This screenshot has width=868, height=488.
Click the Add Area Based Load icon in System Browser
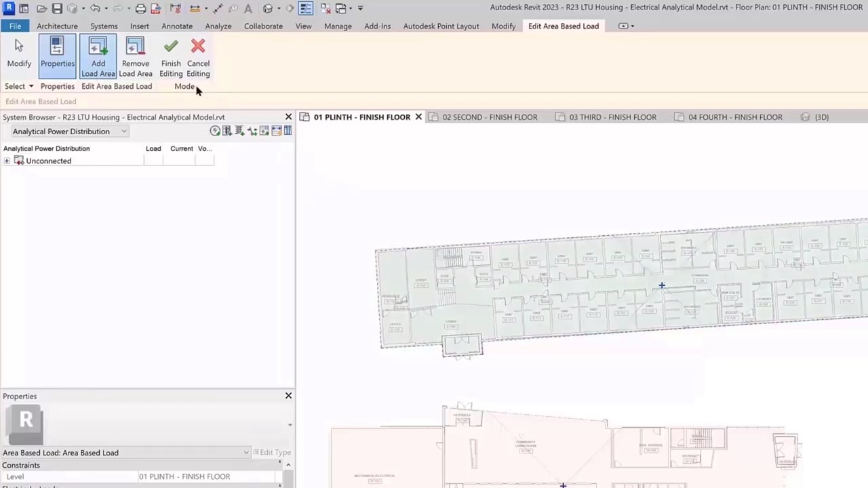[264, 131]
